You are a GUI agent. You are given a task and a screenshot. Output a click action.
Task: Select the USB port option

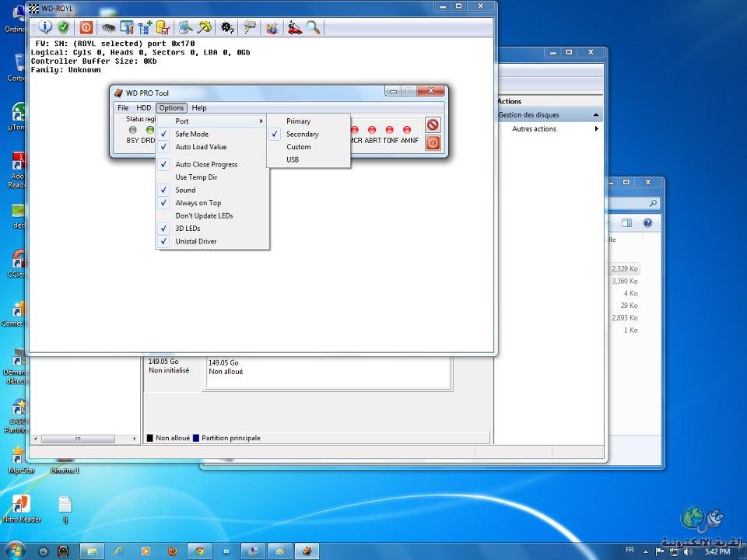pyautogui.click(x=309, y=160)
